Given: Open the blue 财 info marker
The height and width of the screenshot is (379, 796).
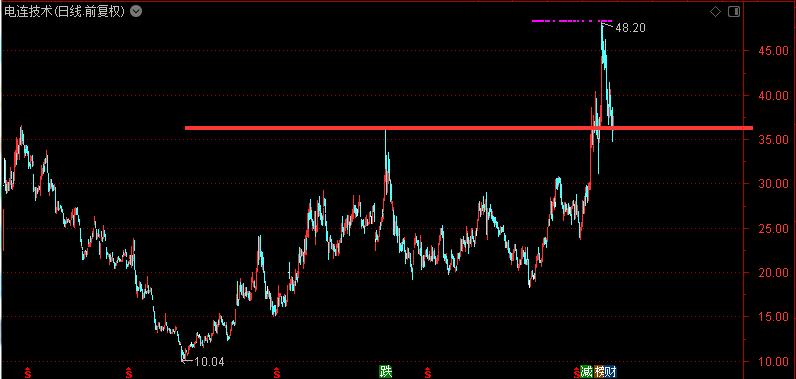Looking at the screenshot, I should point(611,372).
